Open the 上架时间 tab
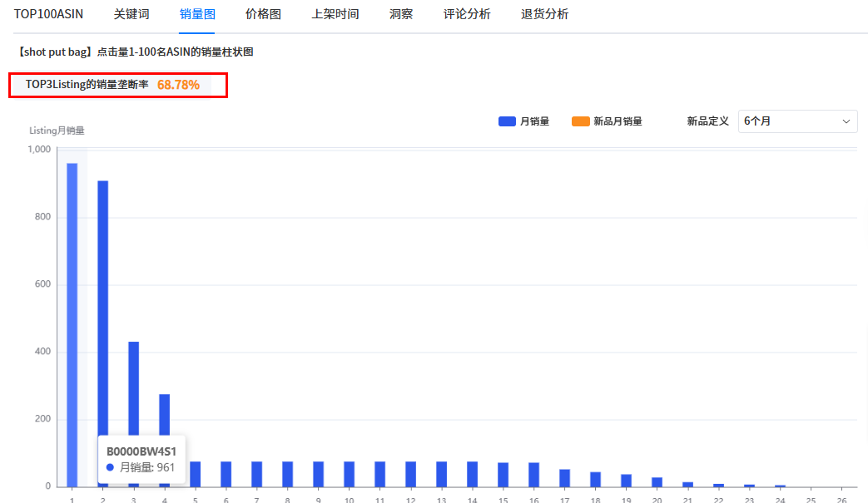The height and width of the screenshot is (503, 868). (x=335, y=14)
